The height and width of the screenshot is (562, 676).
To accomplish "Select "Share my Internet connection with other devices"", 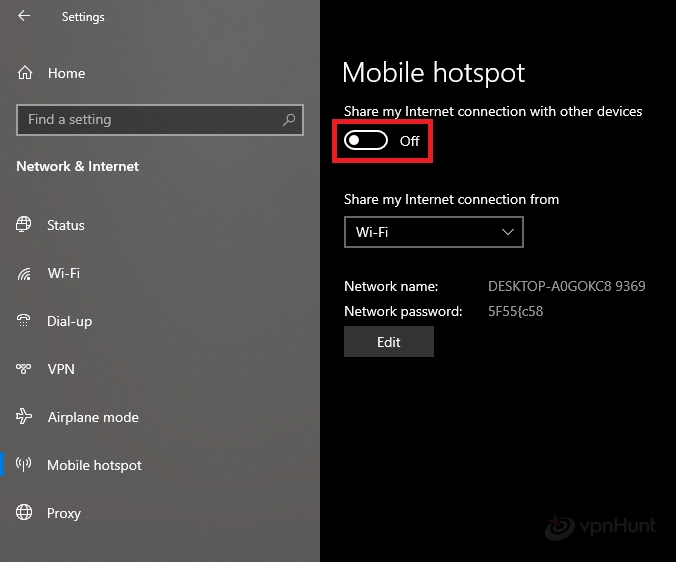I will (x=493, y=112).
